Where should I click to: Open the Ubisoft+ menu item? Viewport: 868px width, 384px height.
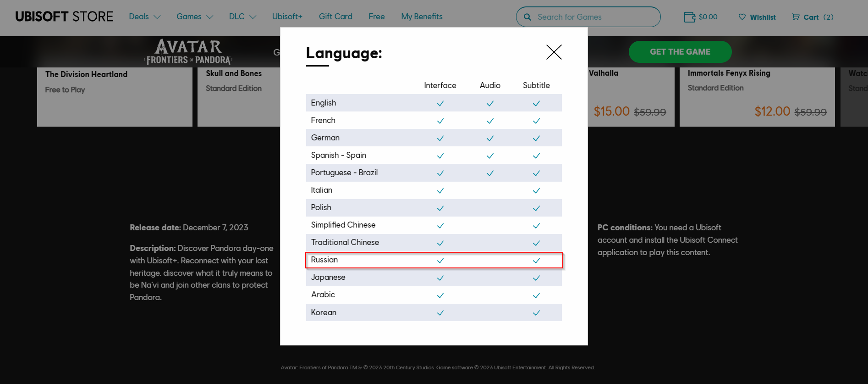pos(287,17)
